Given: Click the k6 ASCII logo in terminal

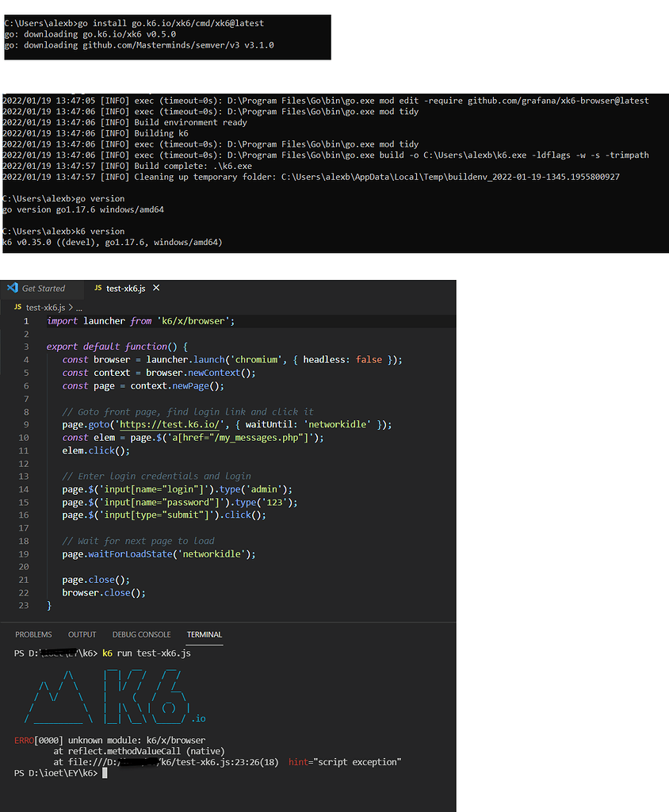Looking at the screenshot, I should click(x=115, y=696).
